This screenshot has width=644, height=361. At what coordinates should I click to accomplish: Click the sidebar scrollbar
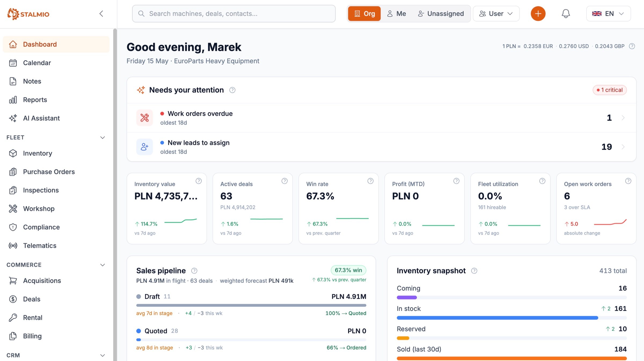pyautogui.click(x=115, y=195)
